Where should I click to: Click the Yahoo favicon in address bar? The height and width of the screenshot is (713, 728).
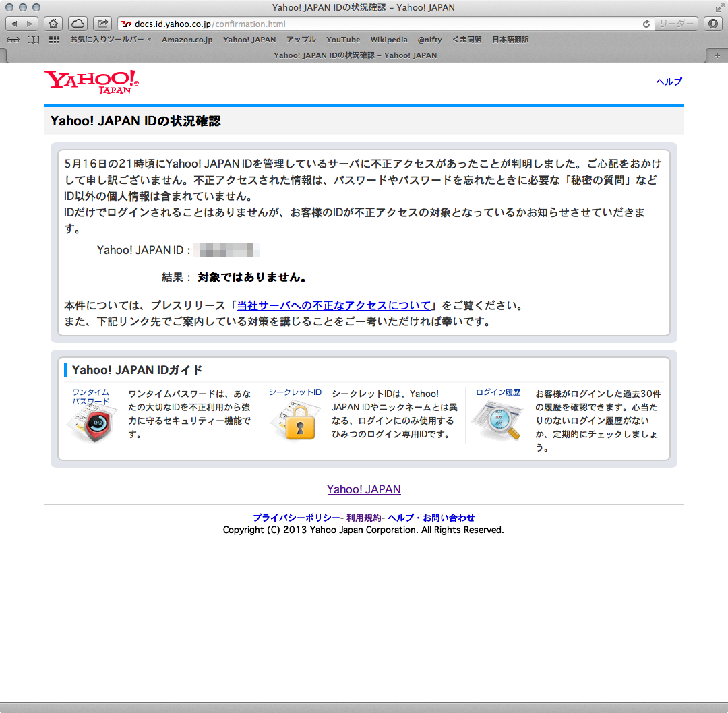pos(126,24)
